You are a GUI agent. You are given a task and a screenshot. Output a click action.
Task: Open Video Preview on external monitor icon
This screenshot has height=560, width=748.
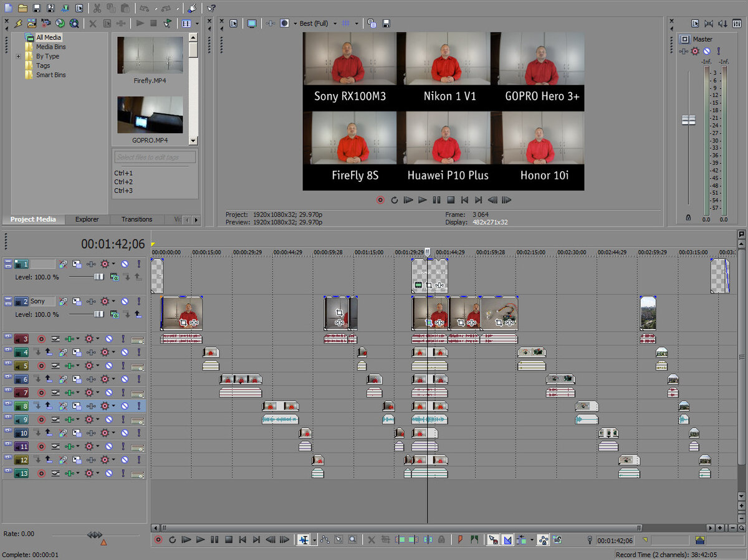pos(252,23)
